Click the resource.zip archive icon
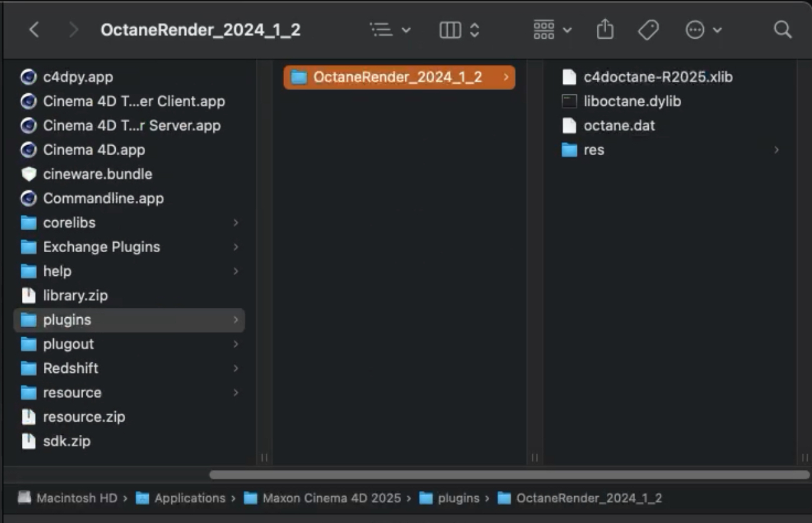 click(x=28, y=417)
